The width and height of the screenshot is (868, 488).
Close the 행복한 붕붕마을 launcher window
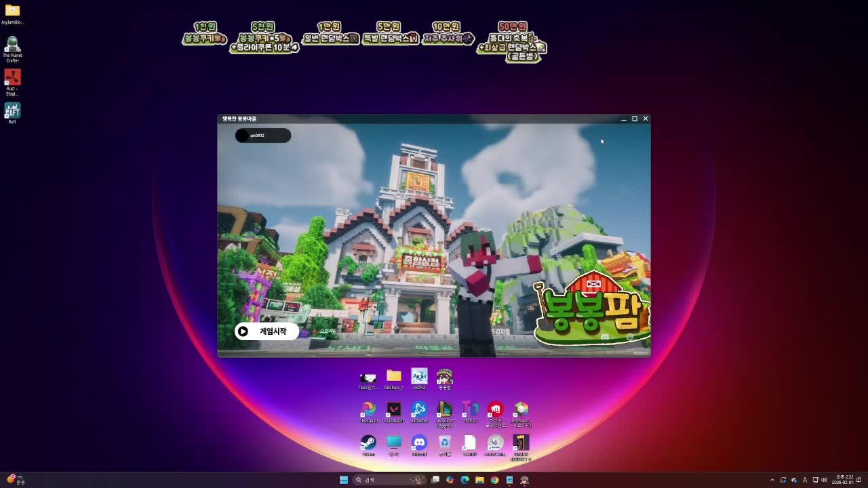(646, 119)
